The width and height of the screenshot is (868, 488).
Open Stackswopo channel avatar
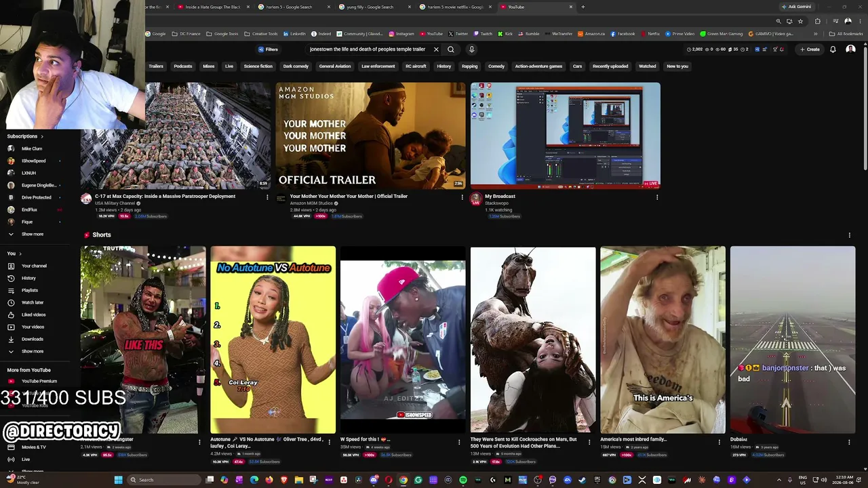pos(476,199)
